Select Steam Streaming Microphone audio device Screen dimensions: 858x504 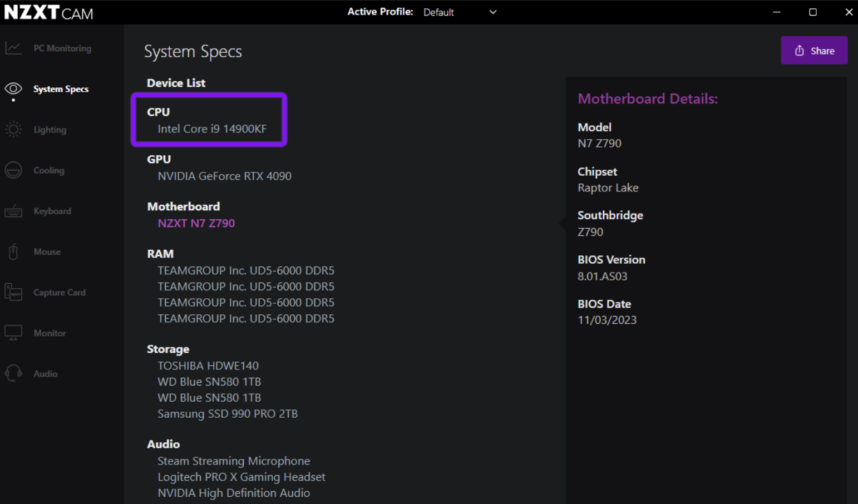click(234, 461)
